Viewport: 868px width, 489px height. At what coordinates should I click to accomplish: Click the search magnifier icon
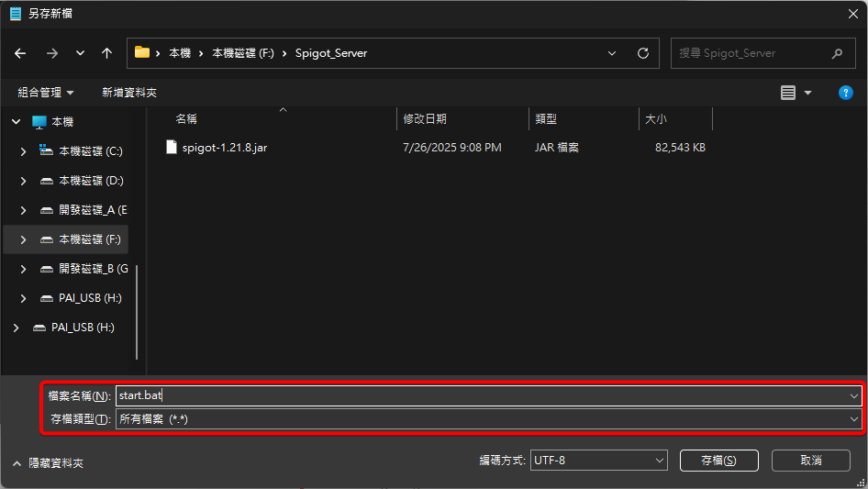[x=837, y=53]
